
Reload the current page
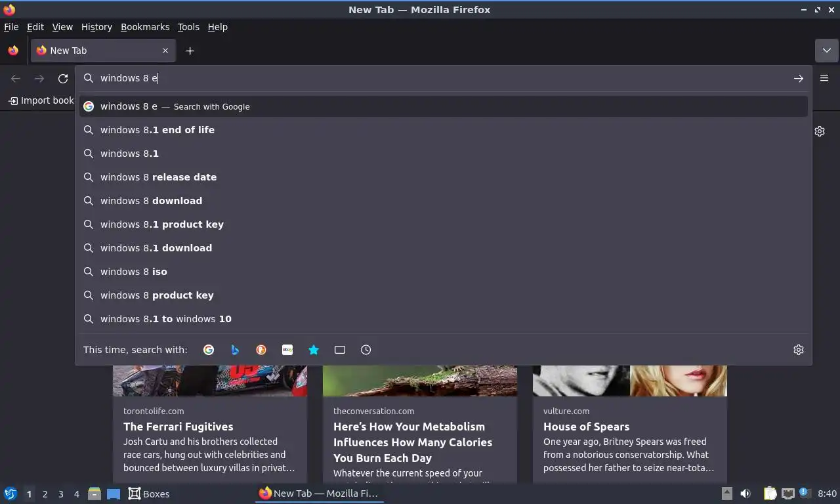point(63,78)
